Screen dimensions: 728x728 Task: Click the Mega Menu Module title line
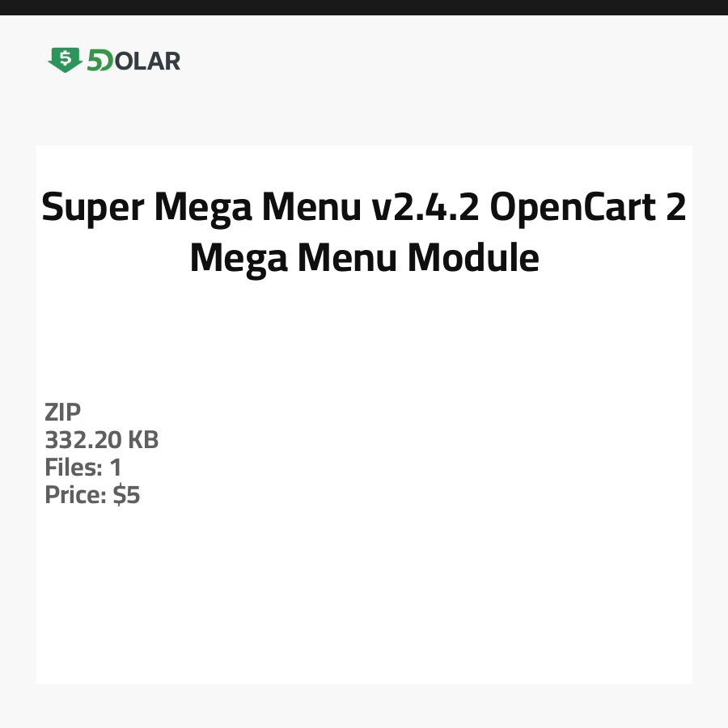(364, 258)
